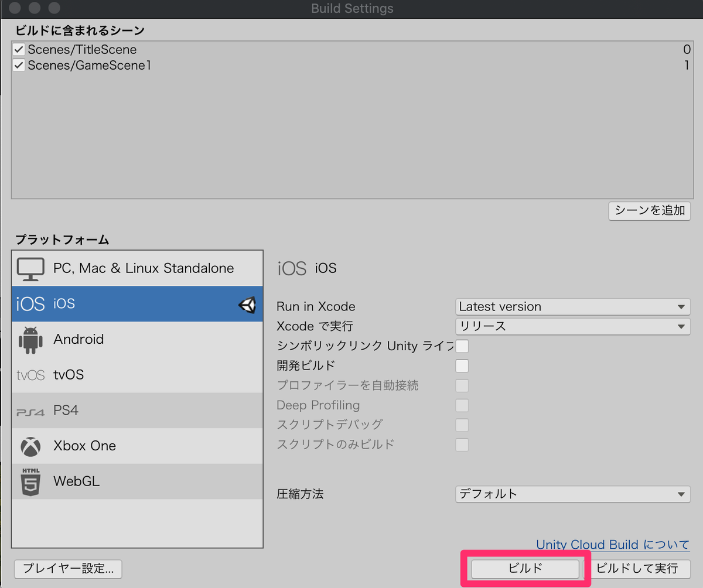Screen dimensions: 703x588
Task: Click the PC, Mac & Linux Standalone monitor icon
Action: click(31, 268)
